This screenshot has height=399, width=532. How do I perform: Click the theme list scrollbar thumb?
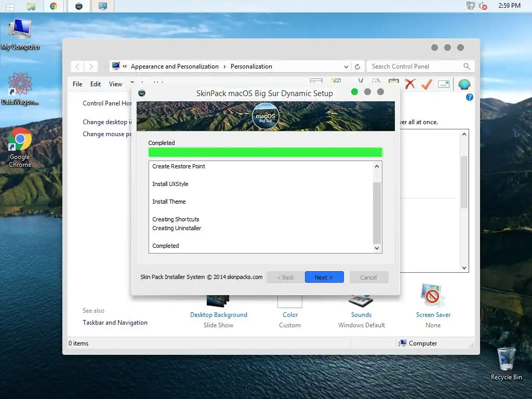click(464, 182)
